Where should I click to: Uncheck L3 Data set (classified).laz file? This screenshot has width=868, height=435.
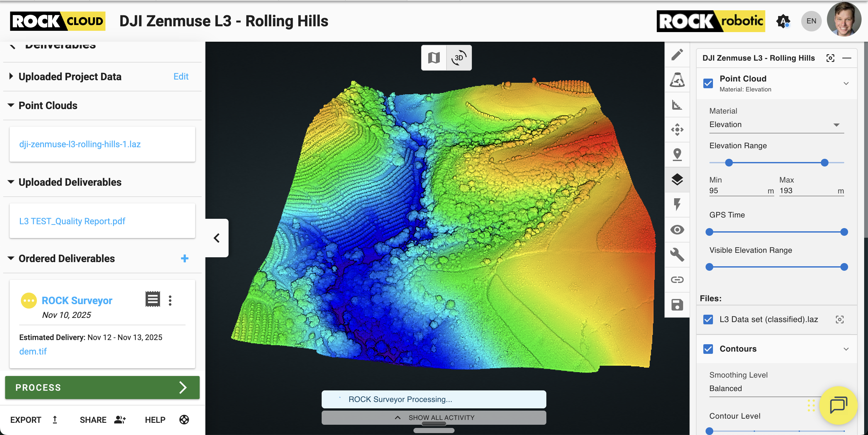pos(708,319)
